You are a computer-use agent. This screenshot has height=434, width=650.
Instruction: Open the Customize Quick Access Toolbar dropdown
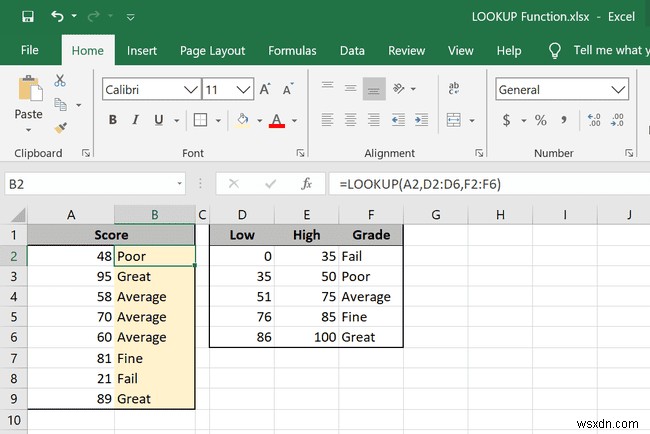pyautogui.click(x=131, y=17)
